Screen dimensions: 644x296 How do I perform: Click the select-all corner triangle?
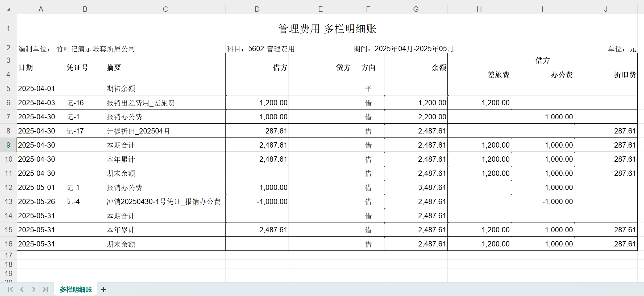coord(9,9)
